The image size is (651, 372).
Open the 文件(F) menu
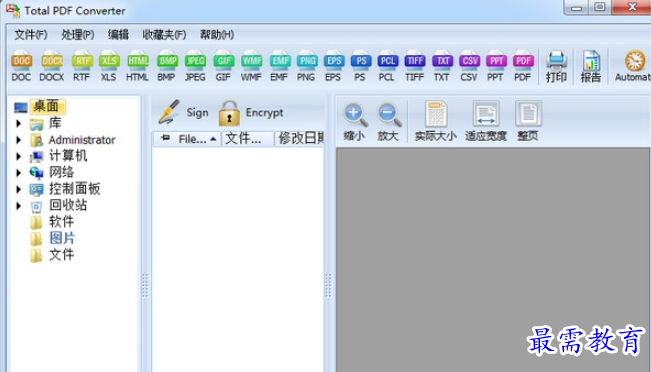31,34
